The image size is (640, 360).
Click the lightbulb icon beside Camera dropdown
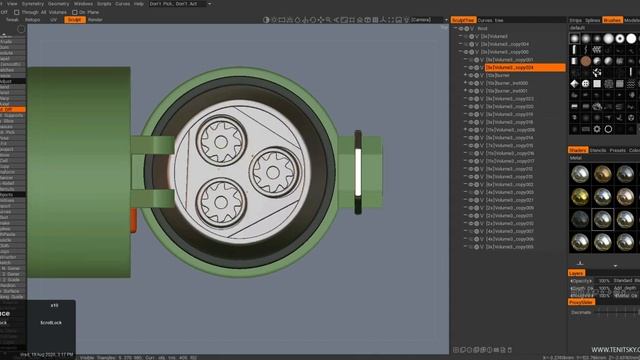(x=407, y=20)
